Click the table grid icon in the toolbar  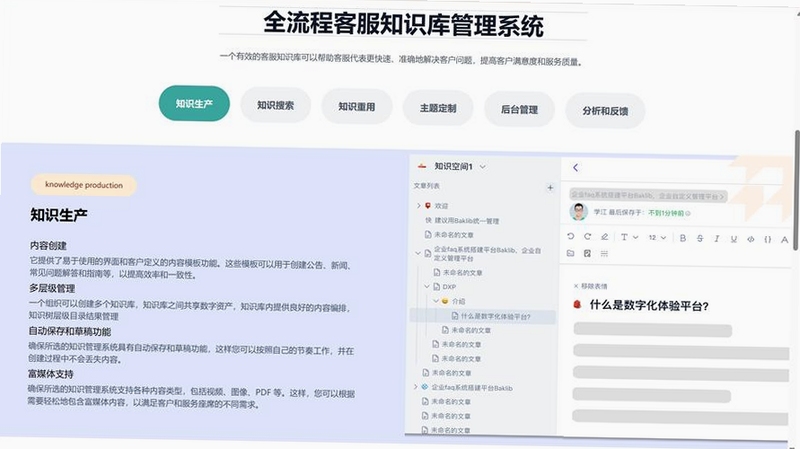click(x=605, y=254)
